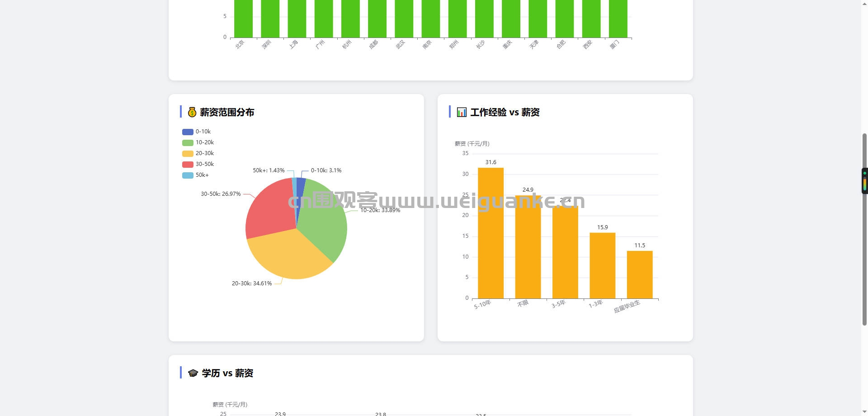Click 薪资 (千元/月) axis title in experience chart

coord(472,144)
